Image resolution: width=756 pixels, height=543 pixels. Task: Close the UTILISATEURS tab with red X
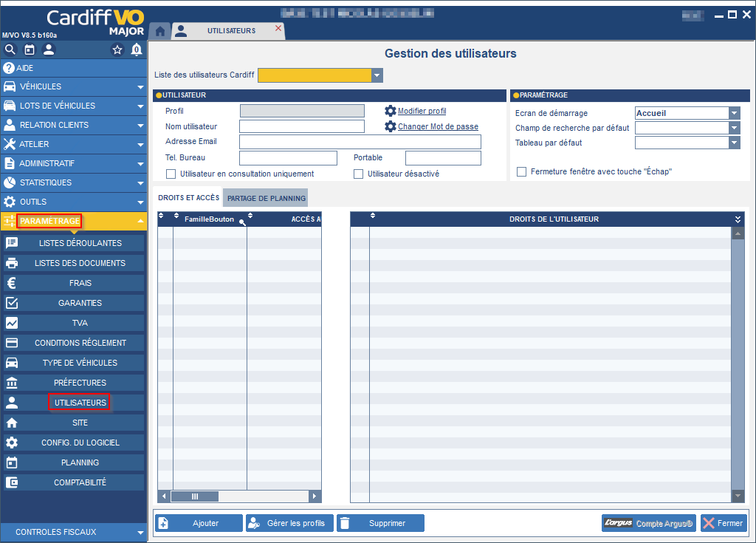(278, 28)
